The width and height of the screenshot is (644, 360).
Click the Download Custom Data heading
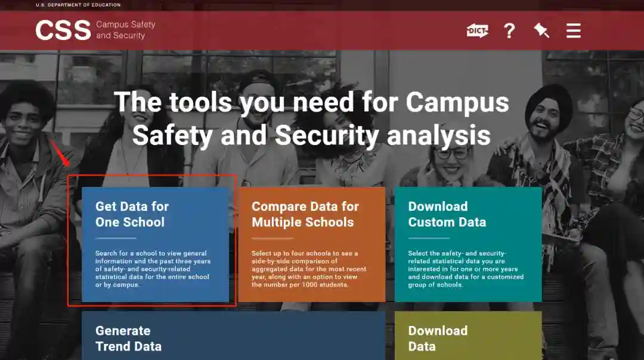[447, 214]
